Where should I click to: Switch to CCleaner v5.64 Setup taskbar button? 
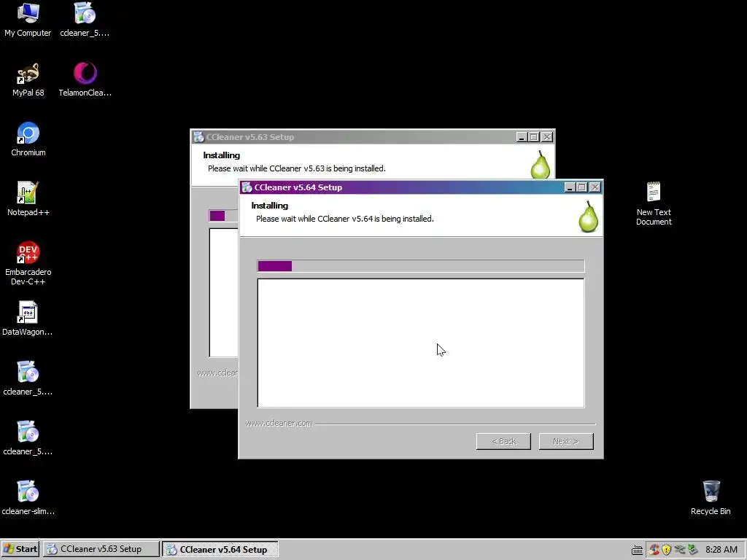pyautogui.click(x=220, y=549)
